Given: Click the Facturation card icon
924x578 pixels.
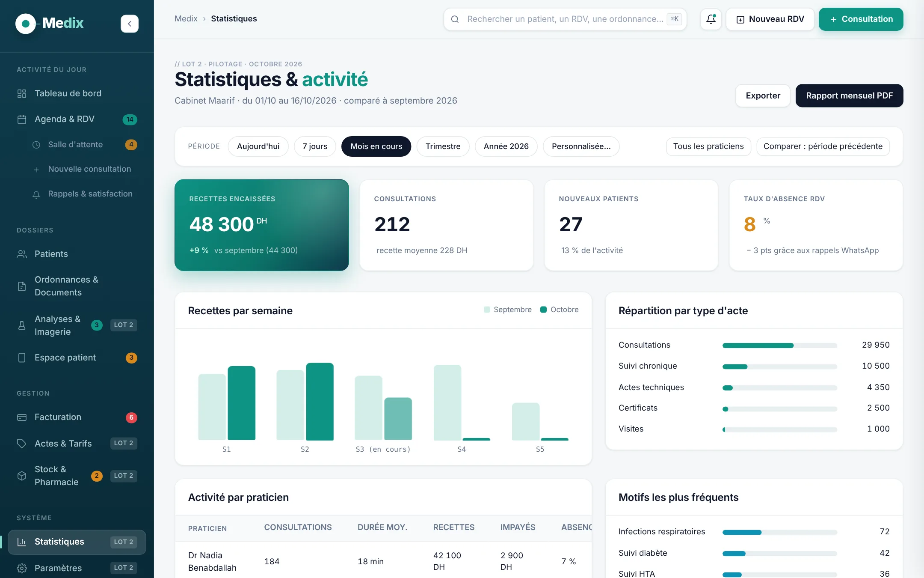Looking at the screenshot, I should tap(22, 417).
